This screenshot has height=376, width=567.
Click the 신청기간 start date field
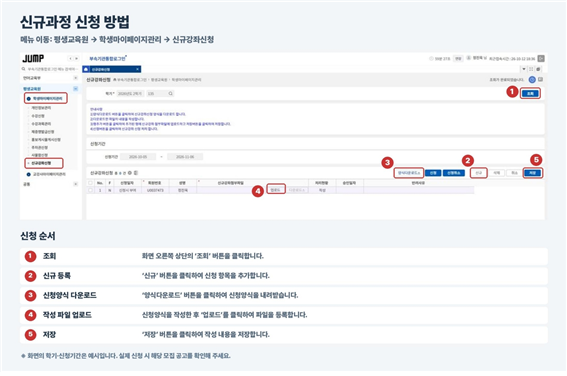[138, 157]
